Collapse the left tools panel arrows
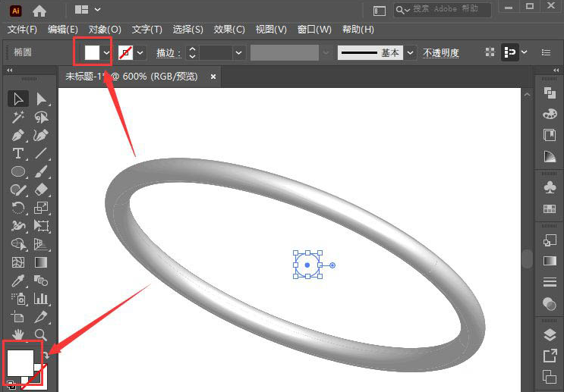The image size is (564, 392). click(x=10, y=70)
